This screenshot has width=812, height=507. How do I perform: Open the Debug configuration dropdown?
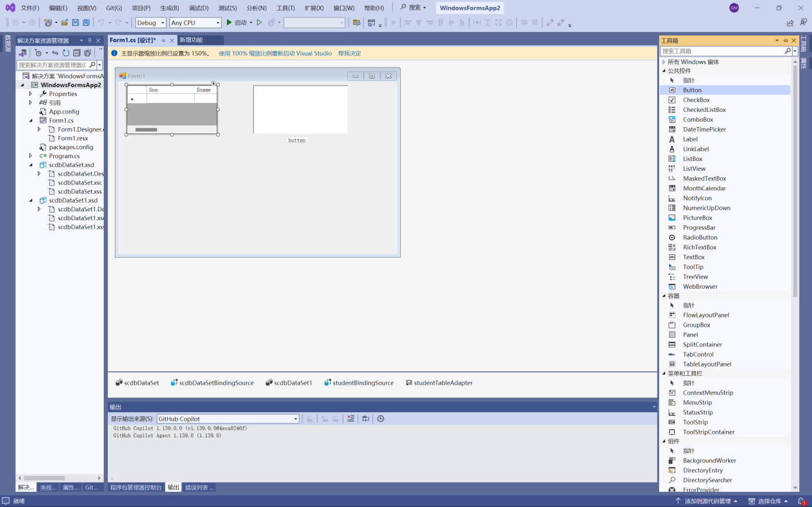(151, 23)
